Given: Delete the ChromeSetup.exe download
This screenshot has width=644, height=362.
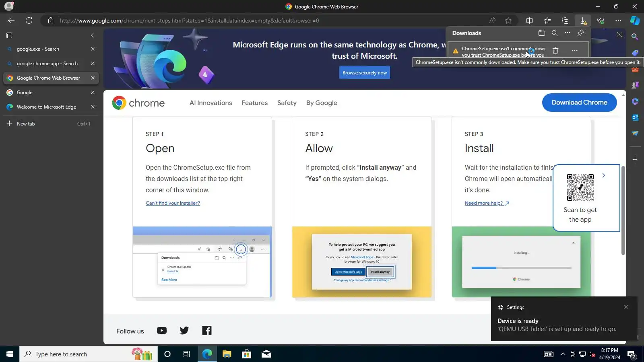Looking at the screenshot, I should 555,51.
